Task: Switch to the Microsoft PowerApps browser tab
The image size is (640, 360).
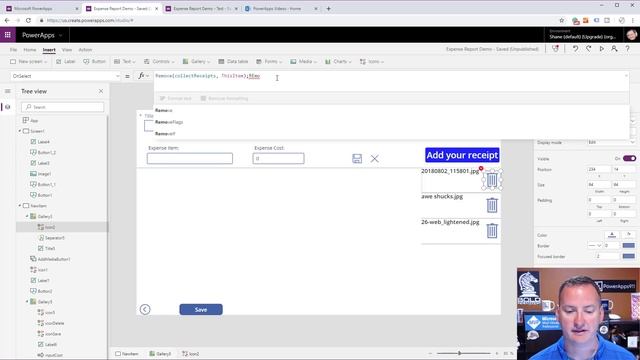Action: click(41, 8)
